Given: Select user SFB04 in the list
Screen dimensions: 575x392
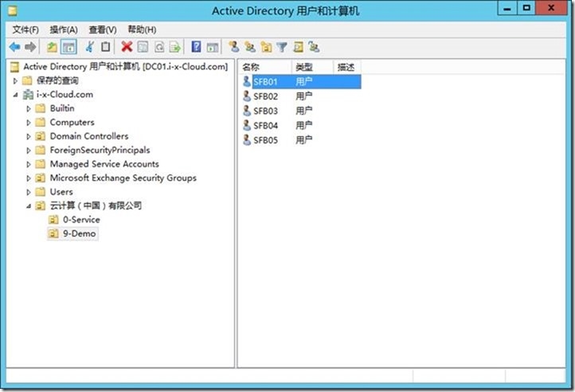Looking at the screenshot, I should tap(265, 126).
